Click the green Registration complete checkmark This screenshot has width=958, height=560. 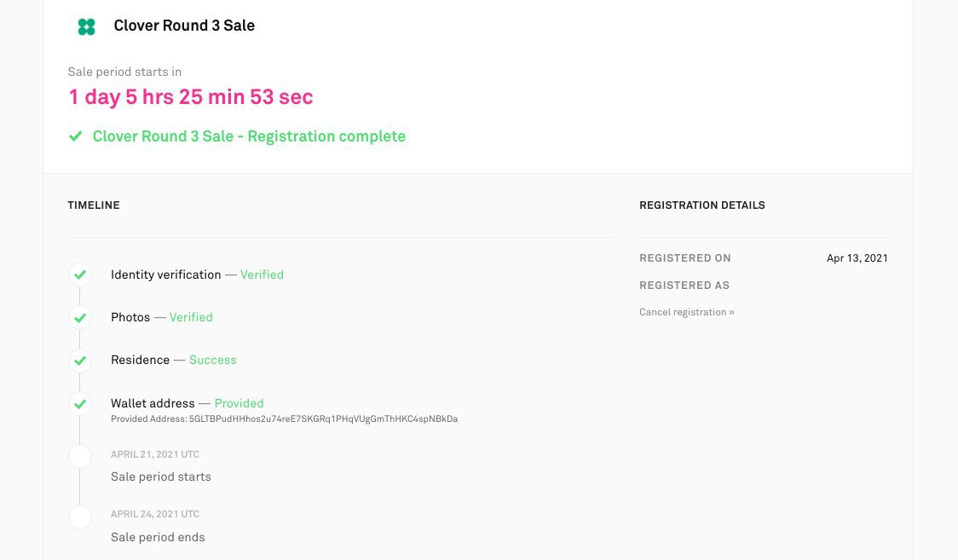pyautogui.click(x=75, y=136)
